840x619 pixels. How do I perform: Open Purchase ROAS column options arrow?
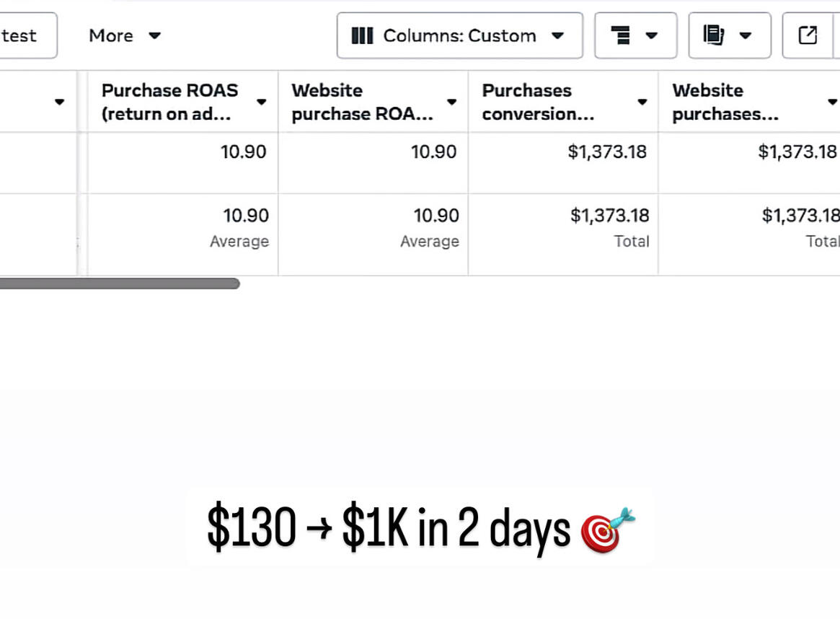click(x=262, y=102)
